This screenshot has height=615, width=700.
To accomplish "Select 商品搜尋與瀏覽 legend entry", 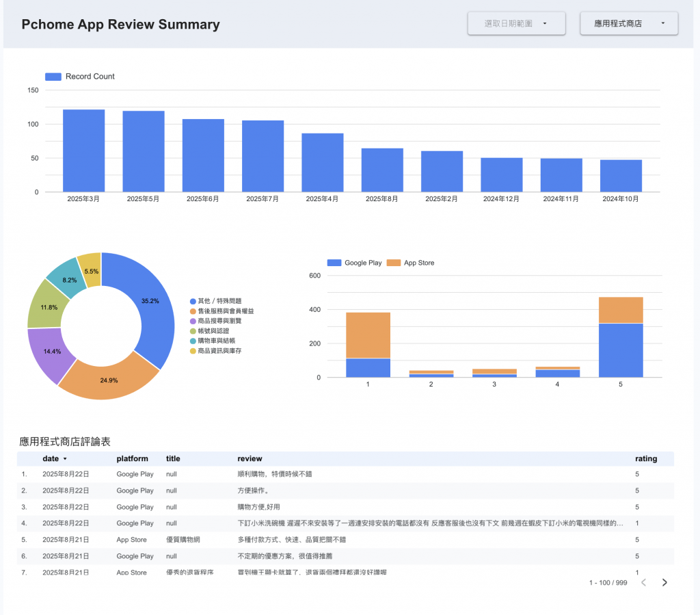I will click(x=215, y=321).
